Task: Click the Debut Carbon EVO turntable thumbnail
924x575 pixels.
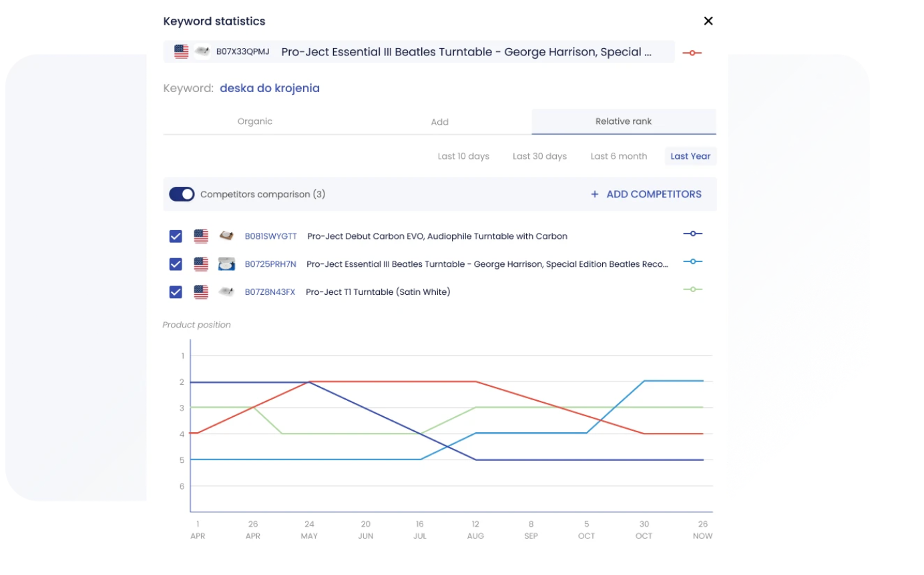Action: tap(227, 236)
